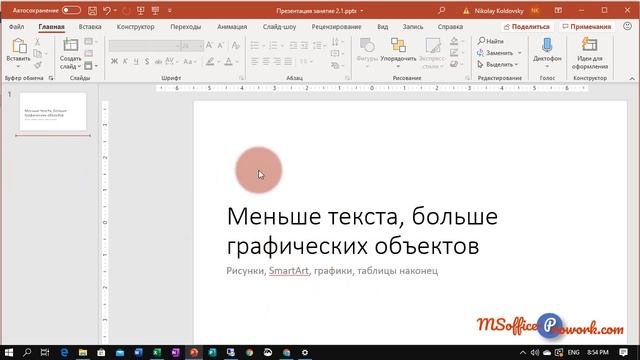Click the Диктофон microphone icon
640x360 pixels.
pyautogui.click(x=547, y=45)
